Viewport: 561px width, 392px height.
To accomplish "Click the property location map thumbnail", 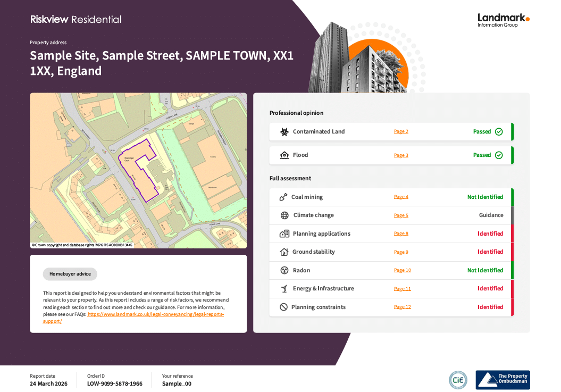I will (138, 170).
